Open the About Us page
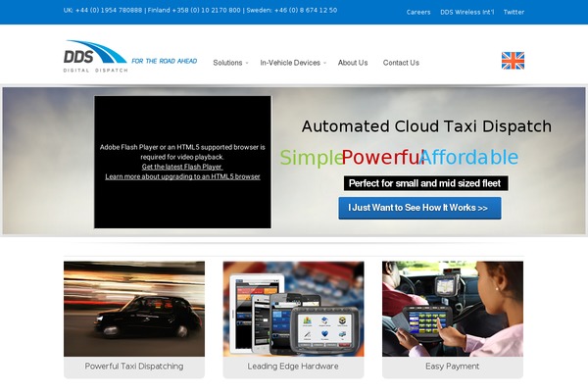The height and width of the screenshot is (392, 588). [353, 63]
